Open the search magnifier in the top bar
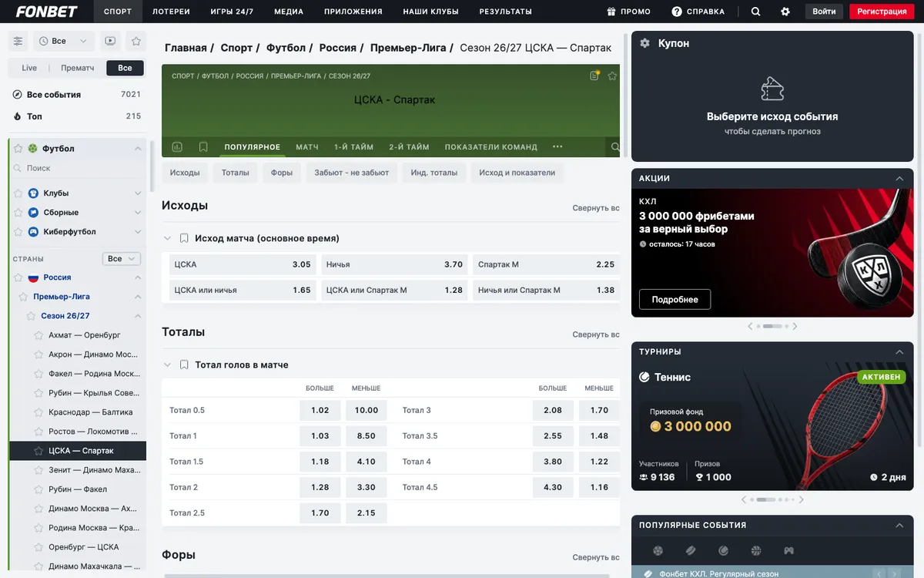The image size is (924, 578). (755, 12)
